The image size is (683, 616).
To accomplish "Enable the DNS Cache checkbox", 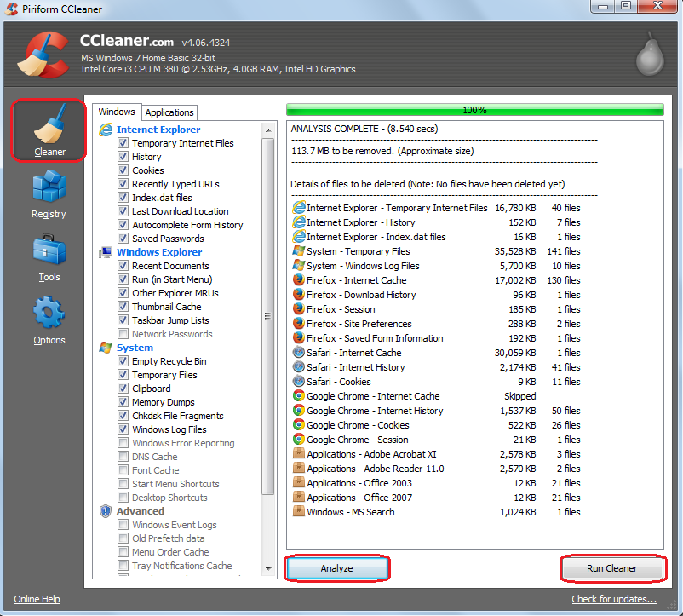I will pyautogui.click(x=123, y=457).
